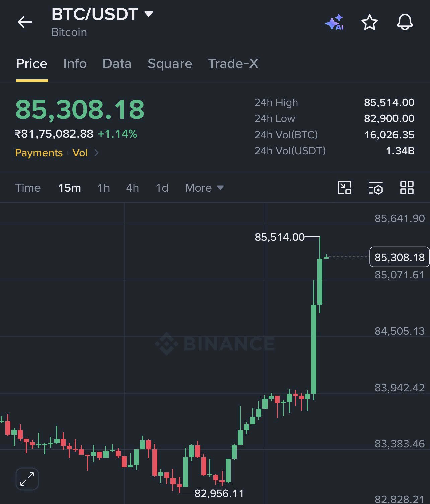Open chart indicator settings icon
The image size is (430, 504).
pos(376,188)
